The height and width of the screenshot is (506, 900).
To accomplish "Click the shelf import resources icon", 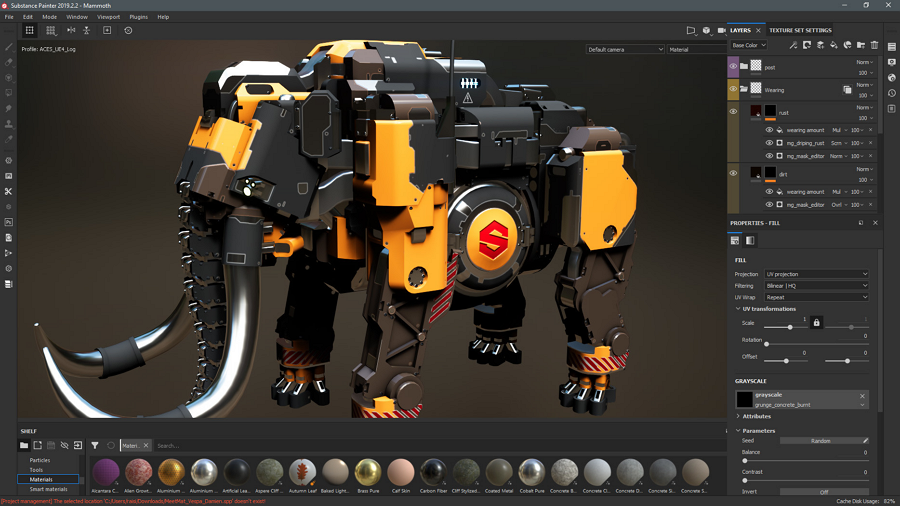I will click(x=78, y=445).
